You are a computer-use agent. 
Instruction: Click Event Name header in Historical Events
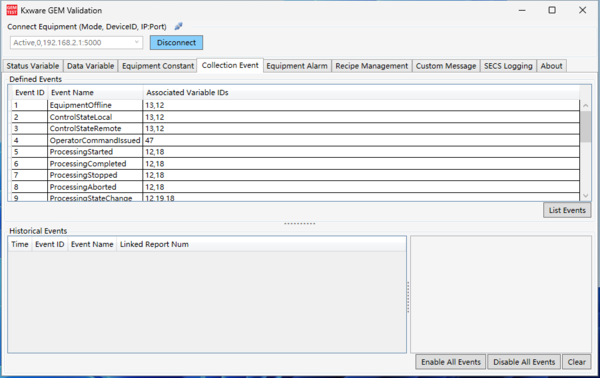tap(92, 244)
